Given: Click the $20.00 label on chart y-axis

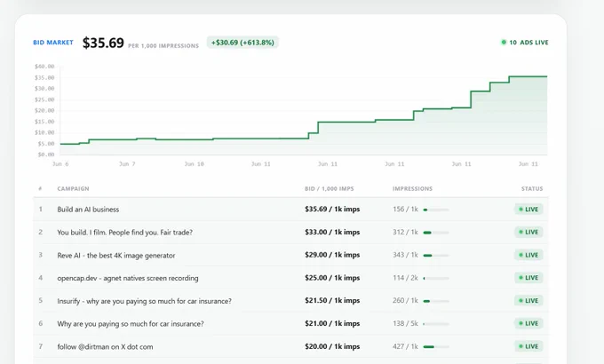Looking at the screenshot, I should (44, 111).
